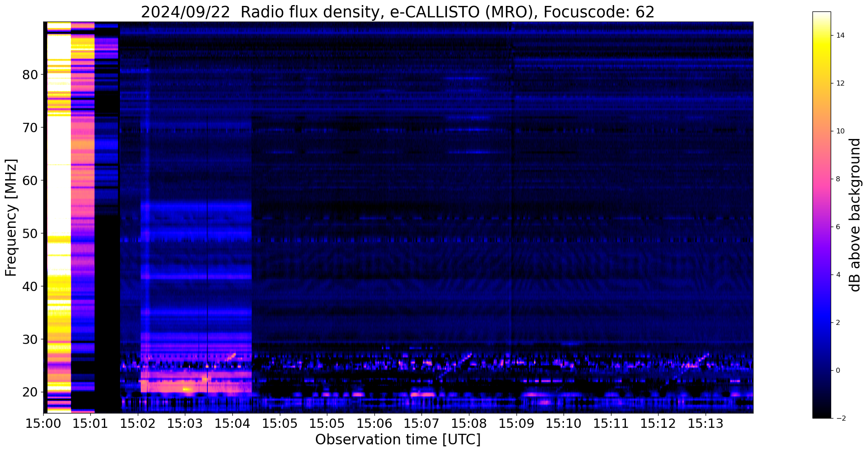Click the colorbar tick label 0
This screenshot has height=452, width=868.
click(837, 371)
